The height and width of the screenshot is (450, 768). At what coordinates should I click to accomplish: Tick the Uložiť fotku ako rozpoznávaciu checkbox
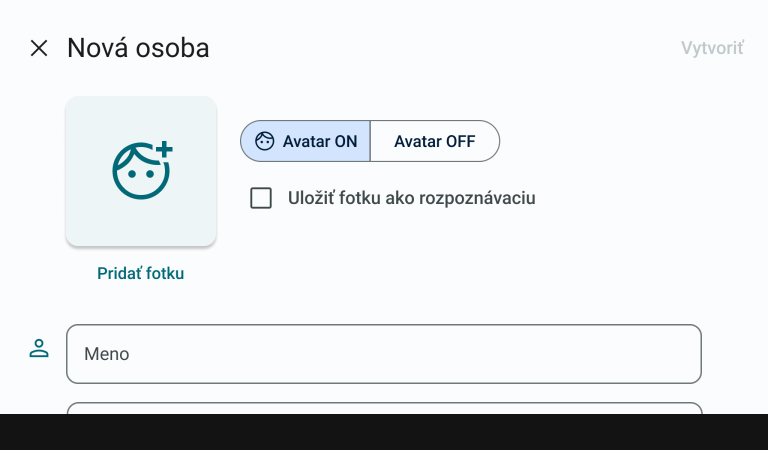(x=261, y=198)
